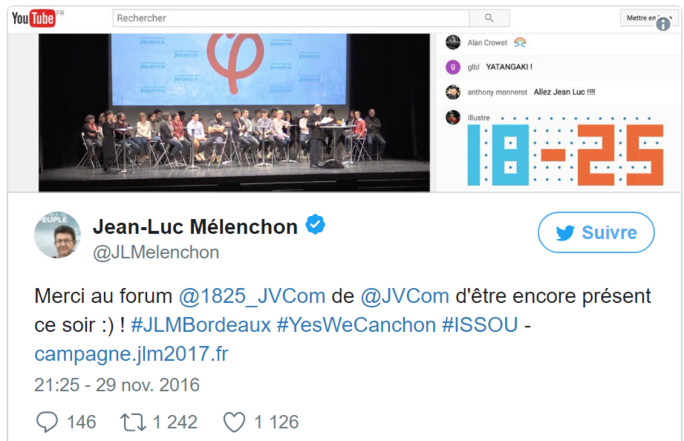Screen dimensions: 684x441
Task: Click the Suivre follow button
Action: point(596,233)
